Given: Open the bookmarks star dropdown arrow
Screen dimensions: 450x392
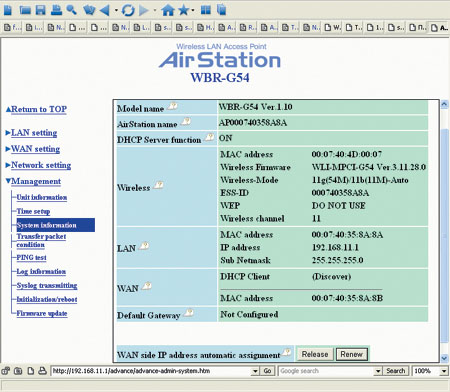Looking at the screenshot, I should click(193, 11).
